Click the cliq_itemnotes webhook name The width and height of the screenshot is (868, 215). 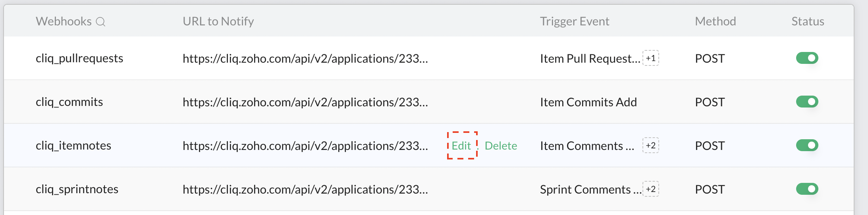(73, 146)
